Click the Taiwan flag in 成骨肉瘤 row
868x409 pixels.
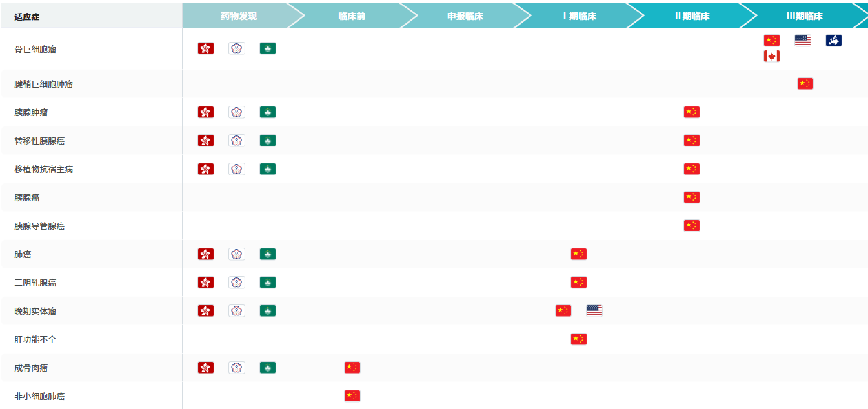click(237, 368)
